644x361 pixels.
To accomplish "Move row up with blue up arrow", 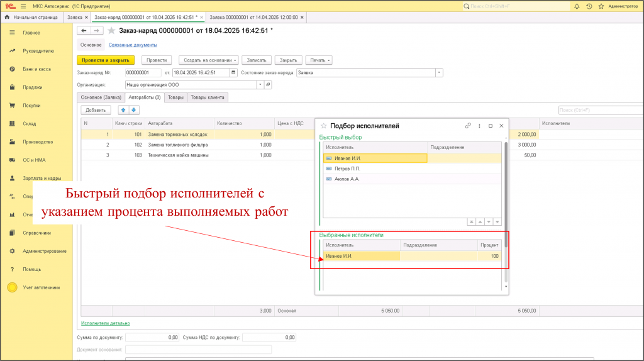I will coord(123,110).
